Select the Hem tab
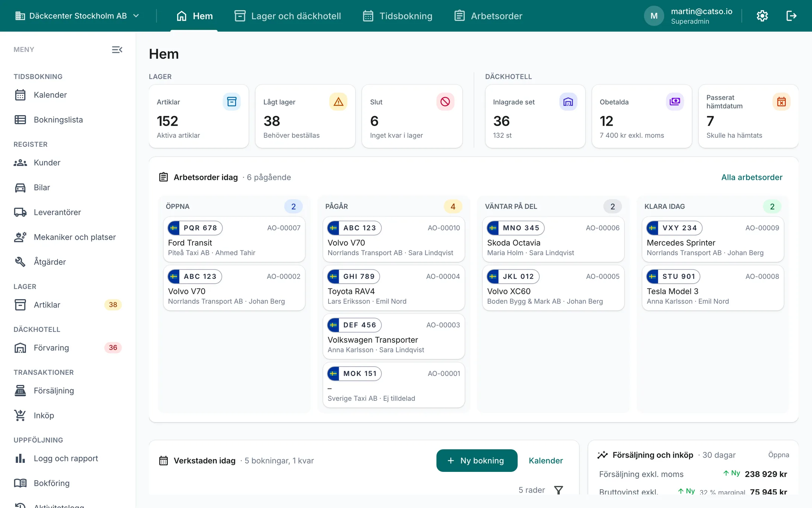This screenshot has height=508, width=812. point(194,16)
